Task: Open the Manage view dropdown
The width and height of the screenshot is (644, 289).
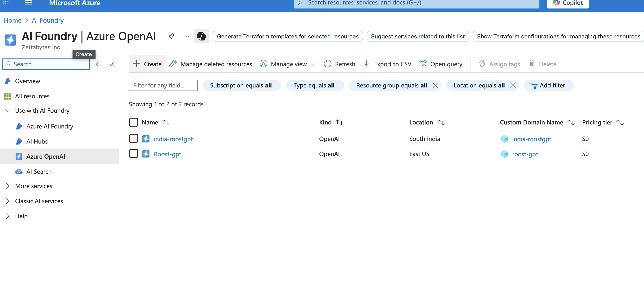Action: tap(288, 64)
